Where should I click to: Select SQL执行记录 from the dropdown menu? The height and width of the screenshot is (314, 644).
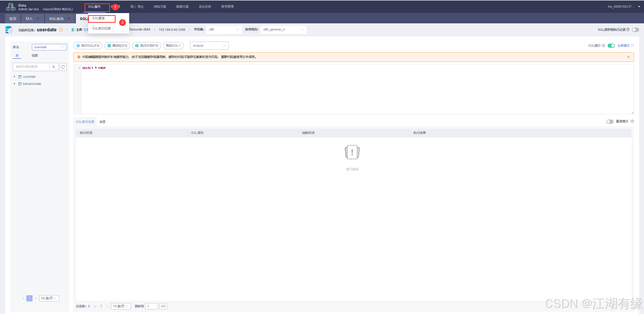[102, 28]
